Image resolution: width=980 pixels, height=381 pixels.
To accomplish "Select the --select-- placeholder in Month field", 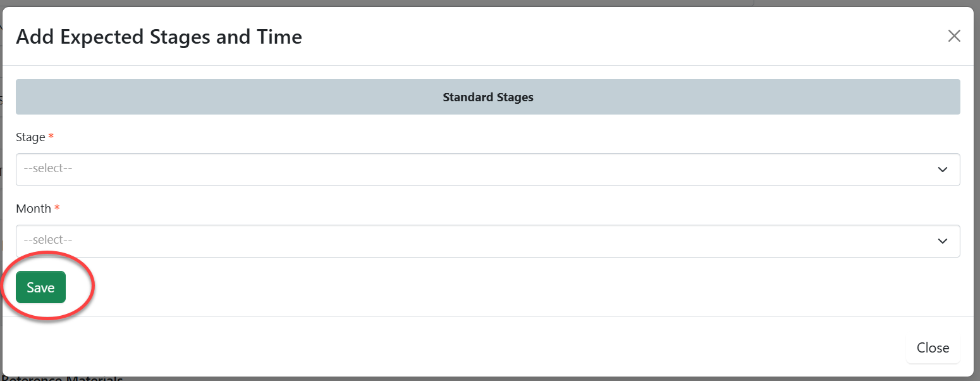I will [x=48, y=240].
